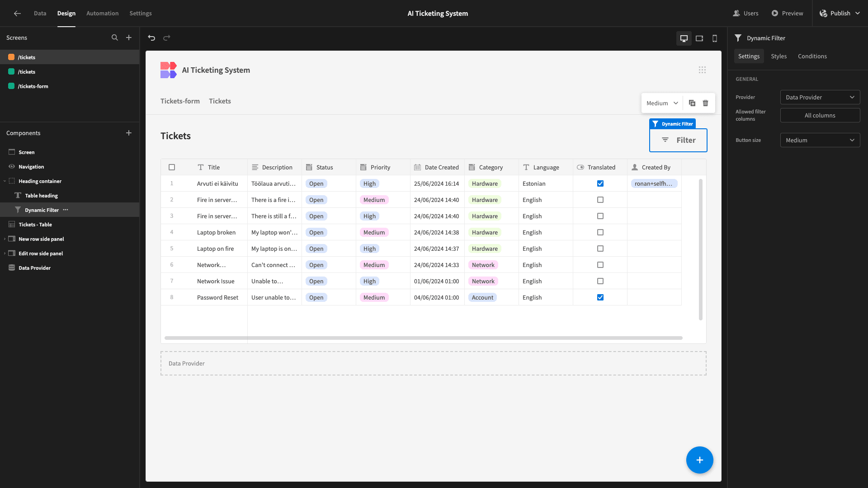
Task: Open the Conditions tab
Action: click(812, 56)
